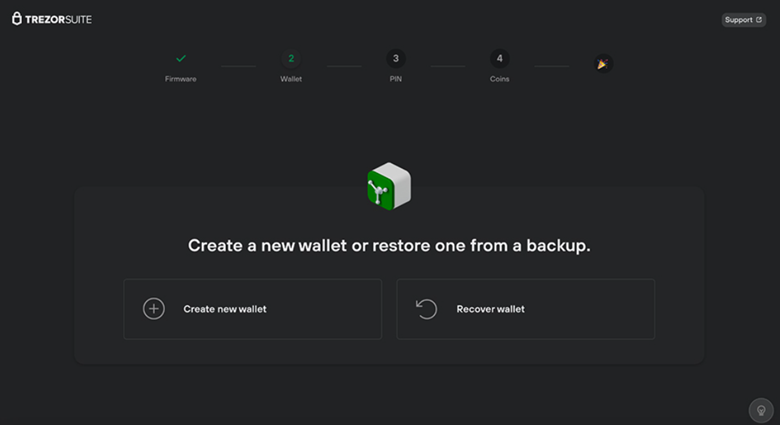This screenshot has height=425, width=780.
Task: Choose Create new wallet option
Action: [253, 309]
